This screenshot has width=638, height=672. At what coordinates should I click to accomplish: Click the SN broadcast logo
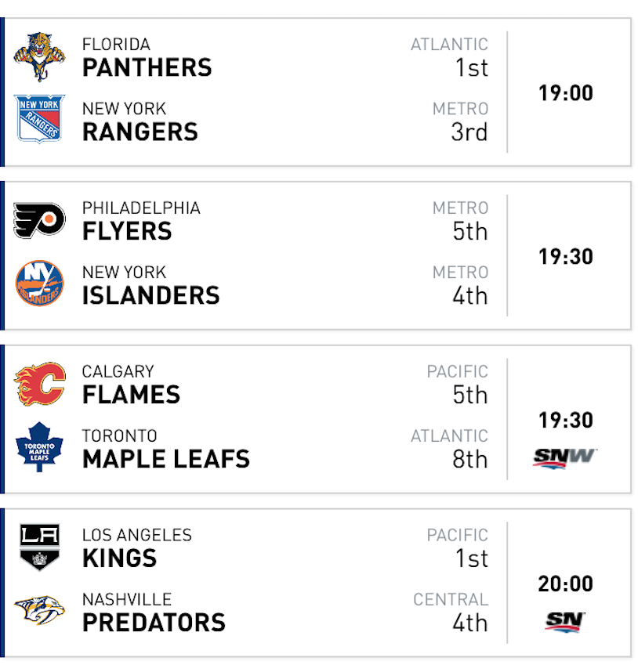click(565, 621)
